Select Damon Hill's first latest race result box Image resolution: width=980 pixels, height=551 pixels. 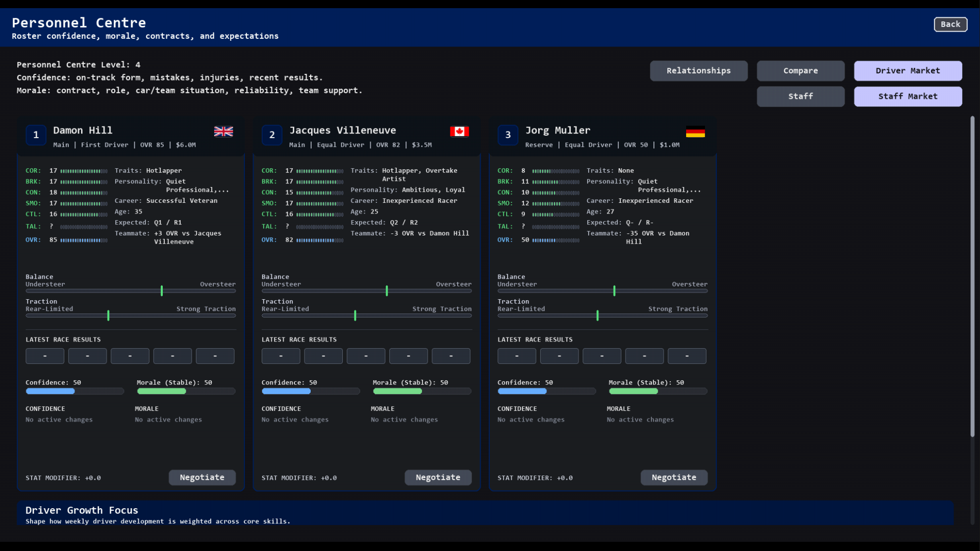[45, 356]
